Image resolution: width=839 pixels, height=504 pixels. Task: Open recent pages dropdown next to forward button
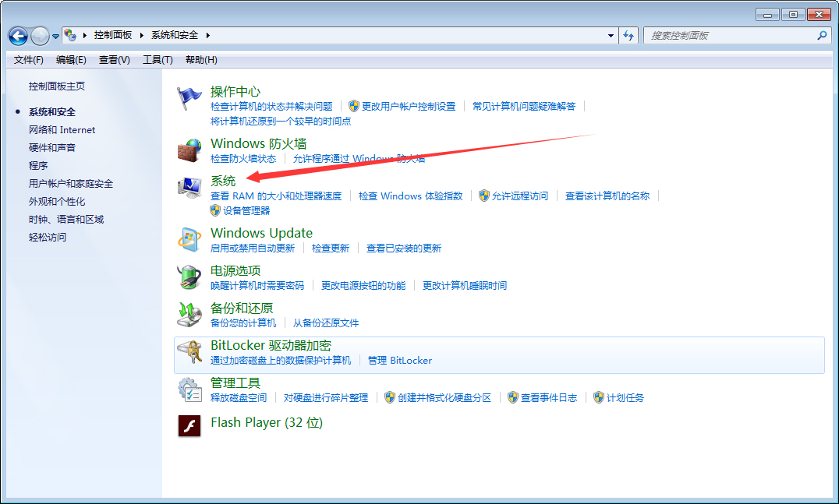tap(55, 35)
